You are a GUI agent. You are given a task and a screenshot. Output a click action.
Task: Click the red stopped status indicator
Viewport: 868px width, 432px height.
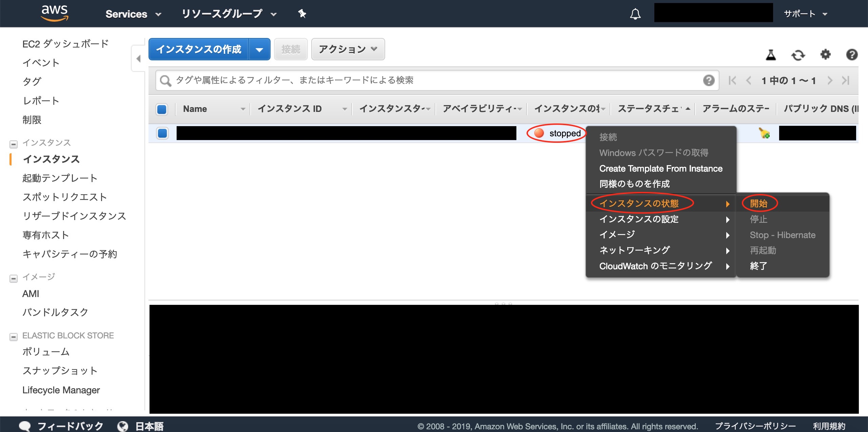point(539,133)
